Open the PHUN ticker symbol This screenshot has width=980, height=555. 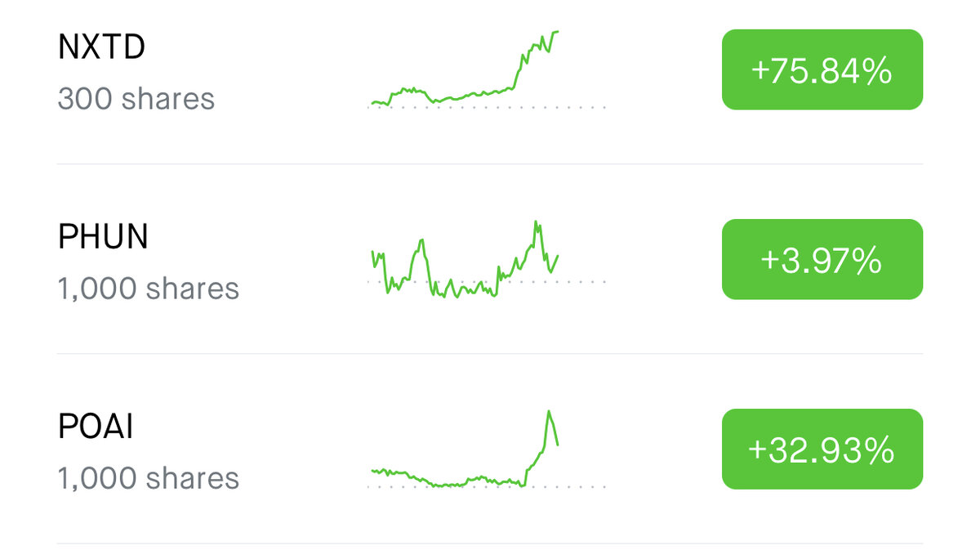click(103, 237)
